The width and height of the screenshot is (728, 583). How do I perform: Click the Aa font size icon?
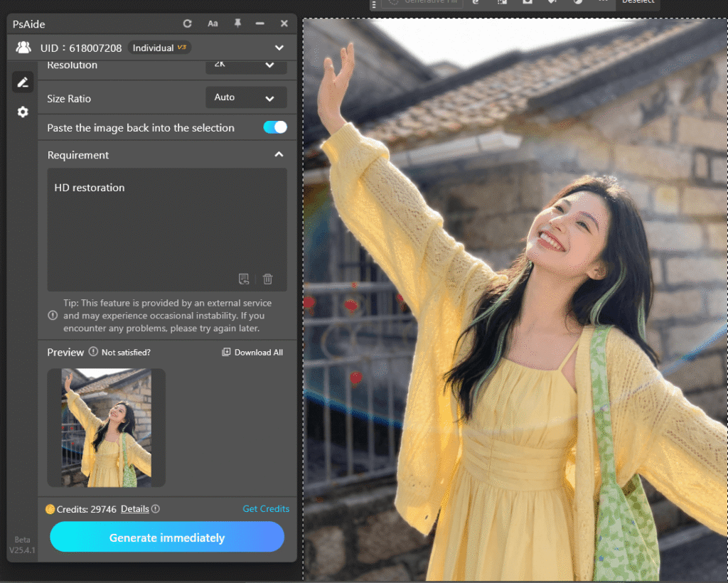(x=212, y=23)
